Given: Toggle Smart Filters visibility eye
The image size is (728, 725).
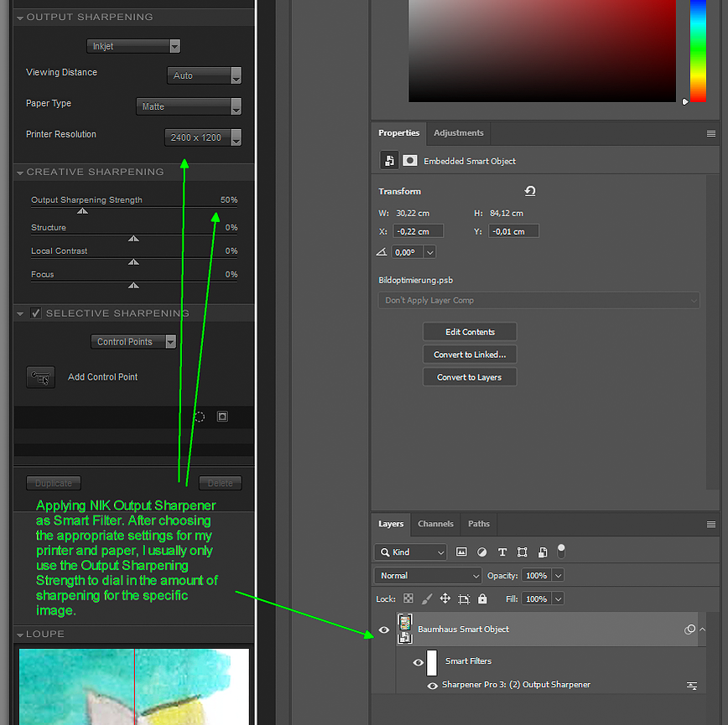Looking at the screenshot, I should pos(418,662).
